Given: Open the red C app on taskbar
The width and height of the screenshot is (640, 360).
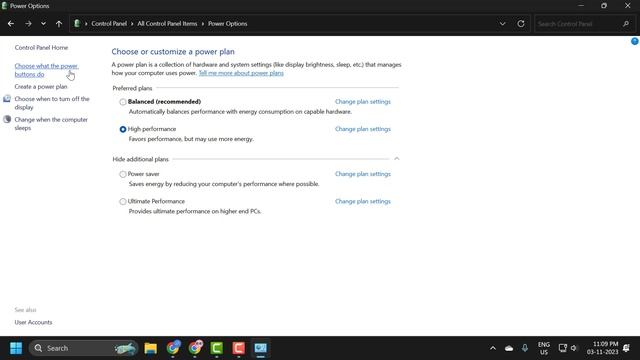Looking at the screenshot, I should coord(239,348).
